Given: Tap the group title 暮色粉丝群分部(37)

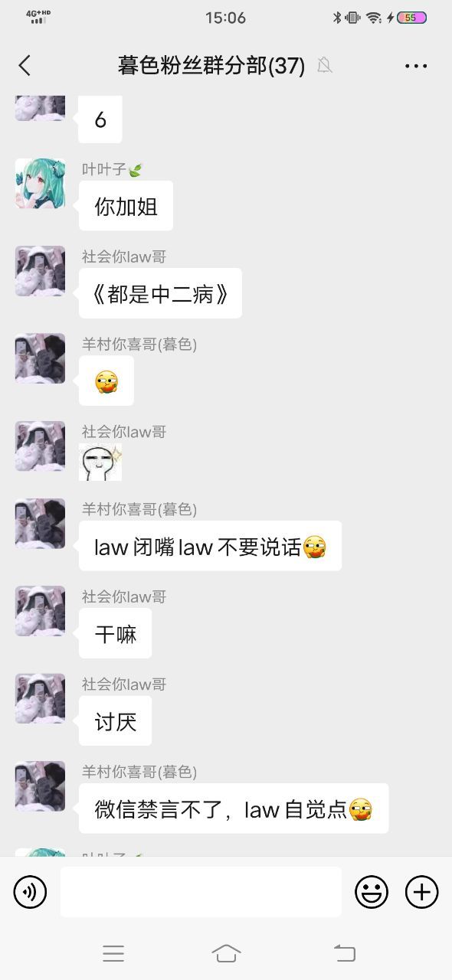Looking at the screenshot, I should point(211,66).
